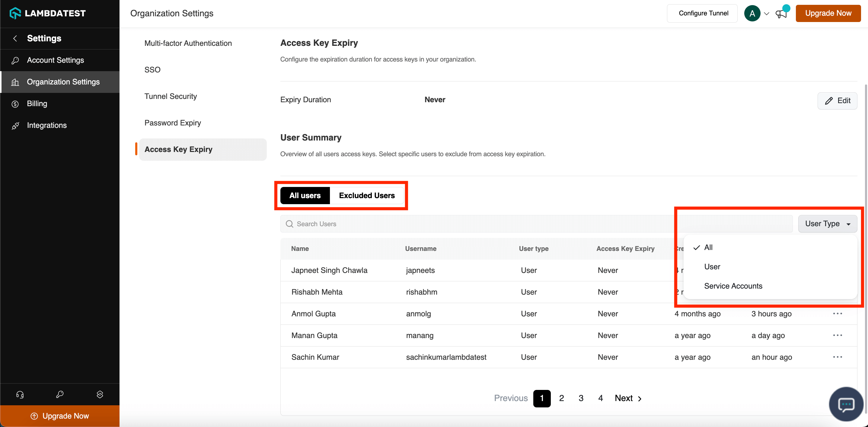Select Service Accounts from User Type list
This screenshot has height=427, width=868.
point(733,286)
